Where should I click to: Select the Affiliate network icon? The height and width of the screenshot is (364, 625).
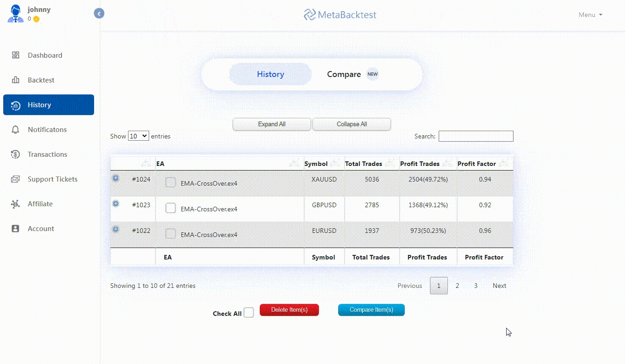pyautogui.click(x=15, y=204)
